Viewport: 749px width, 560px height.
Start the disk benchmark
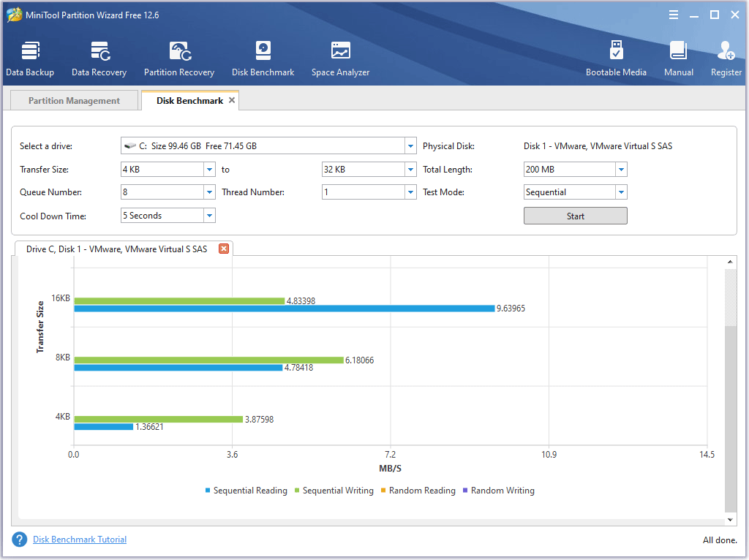tap(575, 216)
